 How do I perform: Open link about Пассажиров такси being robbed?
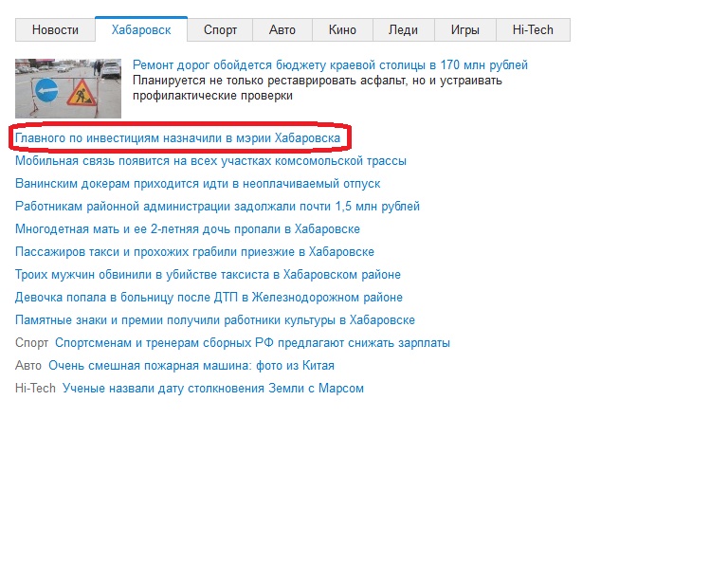coord(194,251)
